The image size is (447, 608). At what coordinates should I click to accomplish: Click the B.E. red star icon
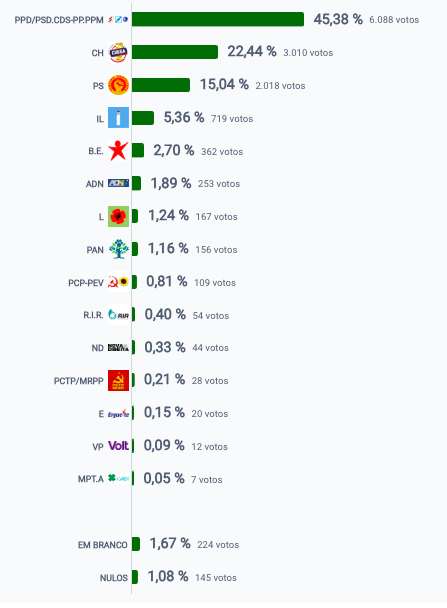click(118, 150)
